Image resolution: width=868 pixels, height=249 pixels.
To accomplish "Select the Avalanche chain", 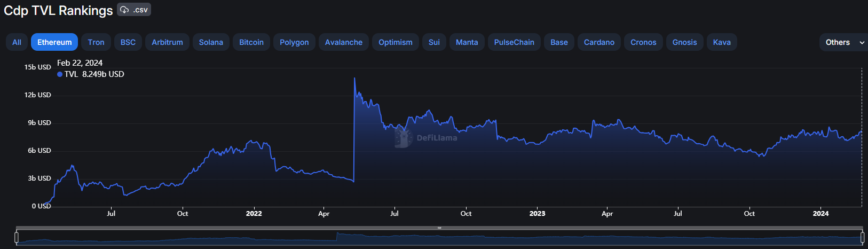I will (344, 42).
